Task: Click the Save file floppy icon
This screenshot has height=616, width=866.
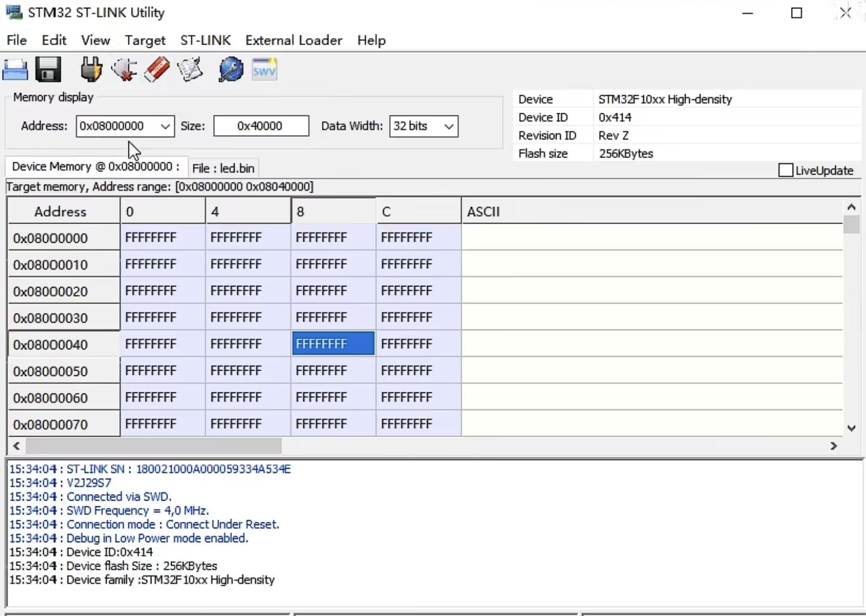Action: coord(48,70)
